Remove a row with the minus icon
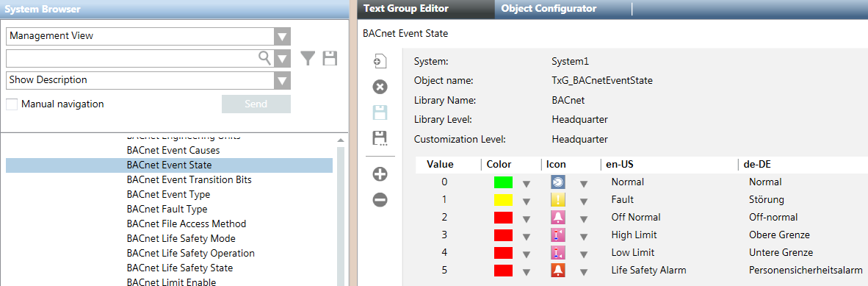This screenshot has height=286, width=868. [x=380, y=199]
